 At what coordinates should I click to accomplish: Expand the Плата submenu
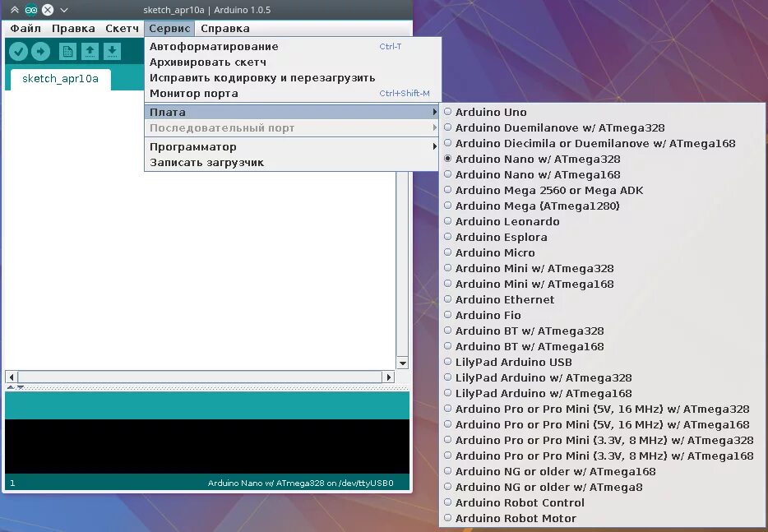293,112
